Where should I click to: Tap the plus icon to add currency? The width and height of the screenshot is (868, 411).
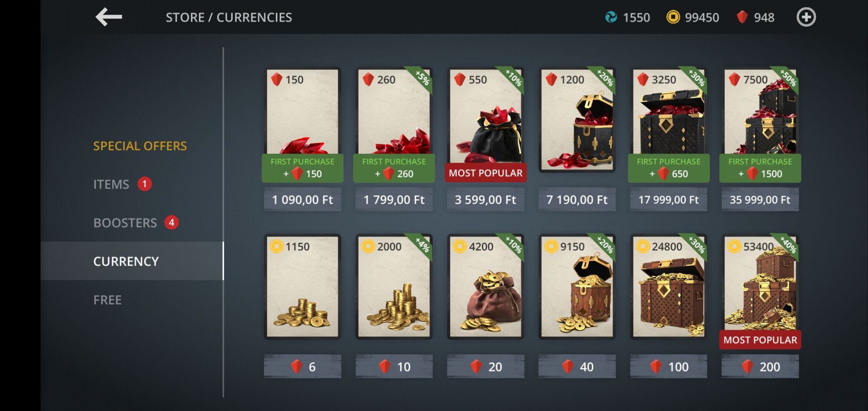coord(806,17)
